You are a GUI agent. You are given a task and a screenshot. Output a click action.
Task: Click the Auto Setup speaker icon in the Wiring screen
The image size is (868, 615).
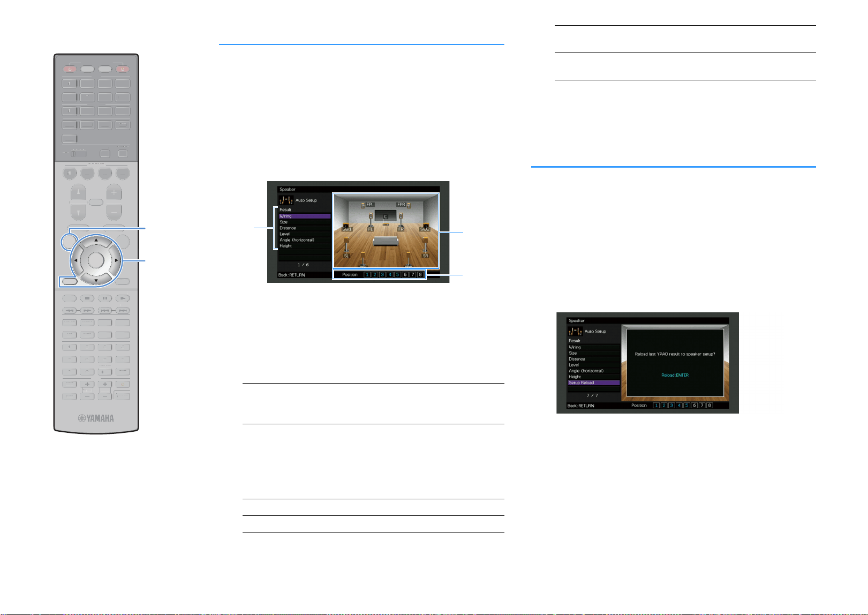pos(286,200)
